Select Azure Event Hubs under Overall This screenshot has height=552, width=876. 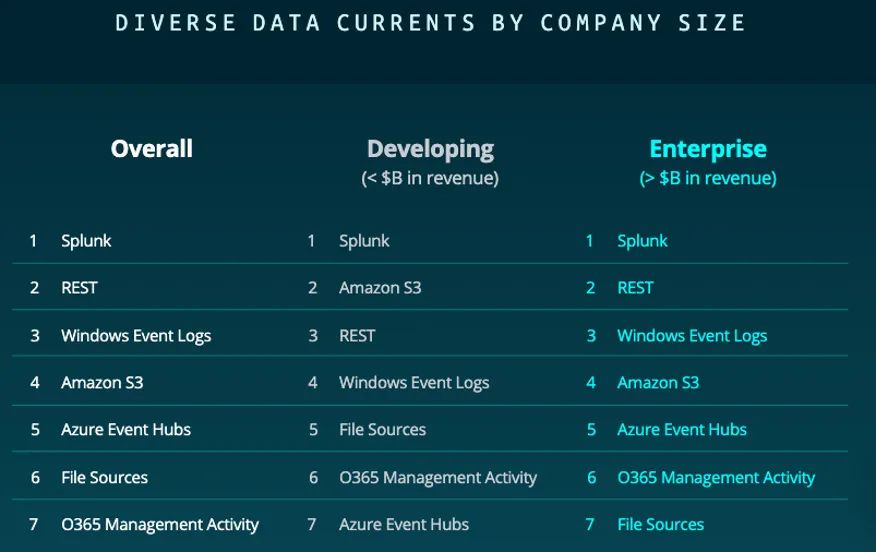[126, 430]
